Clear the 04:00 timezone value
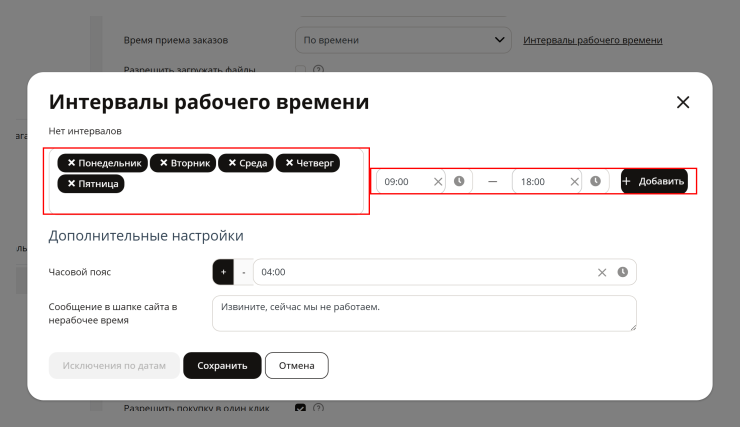Screen dimensions: 740x427 tap(602, 272)
